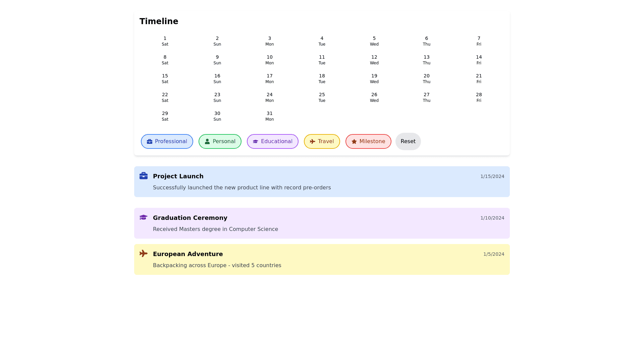Screen dimensions: 644x362
Task: Toggle the Professional category filter
Action: [167, 141]
